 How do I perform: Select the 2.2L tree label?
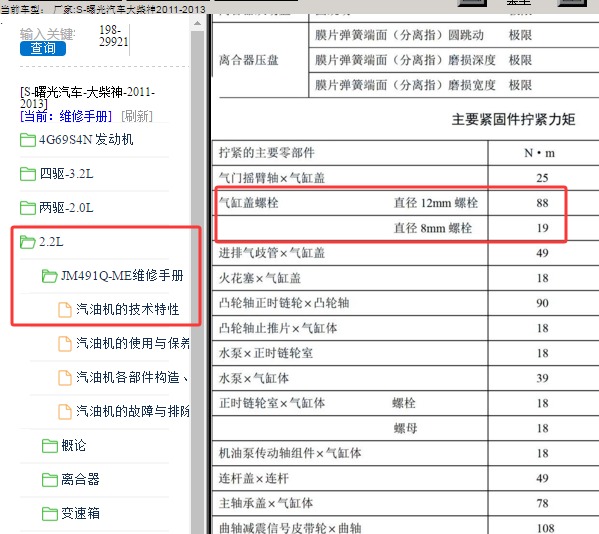click(51, 242)
